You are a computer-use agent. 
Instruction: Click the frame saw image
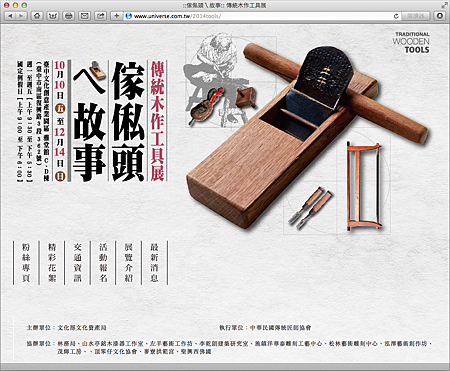pos(364,186)
